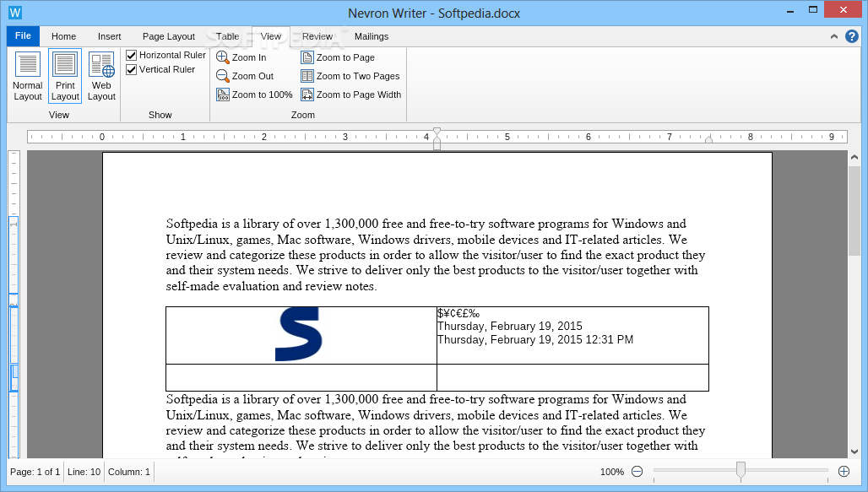Click the first-line indent marker on ruler
868x492 pixels.
437,132
